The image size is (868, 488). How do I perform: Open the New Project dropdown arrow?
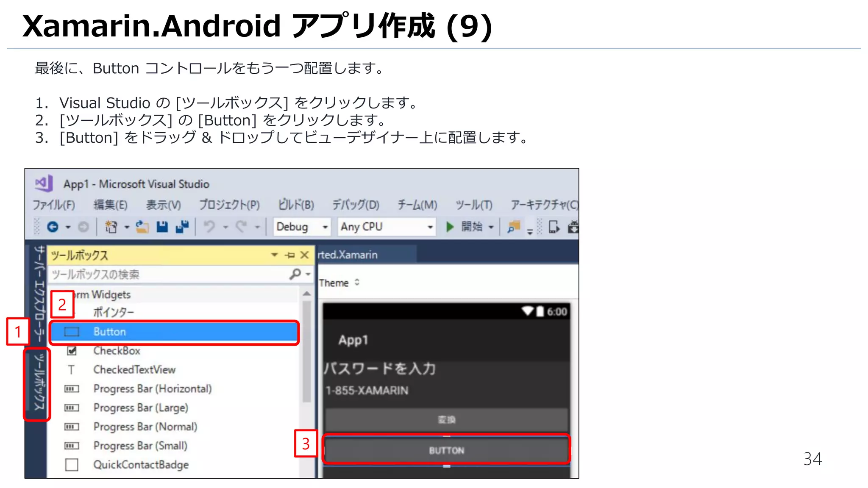pos(126,227)
